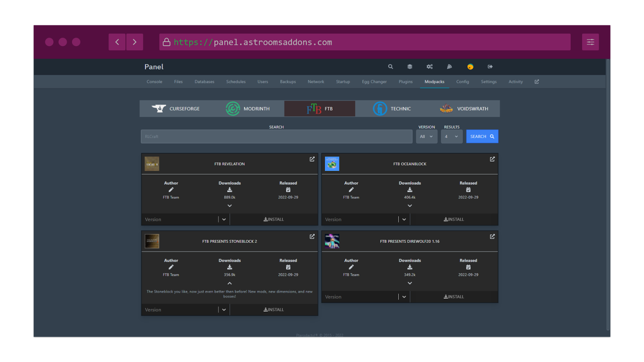This screenshot has width=644, height=362.
Task: Open the Startup tab
Action: (343, 82)
